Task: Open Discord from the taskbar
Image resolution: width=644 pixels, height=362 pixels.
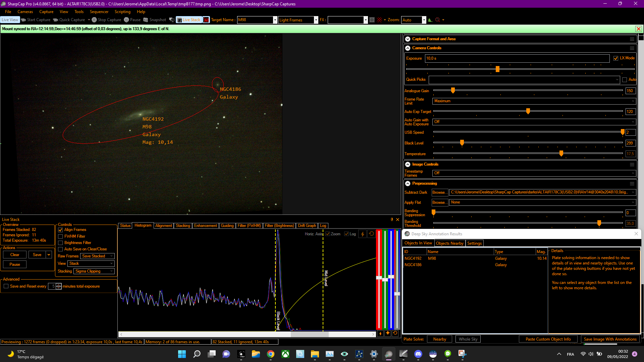Action: [418, 354]
